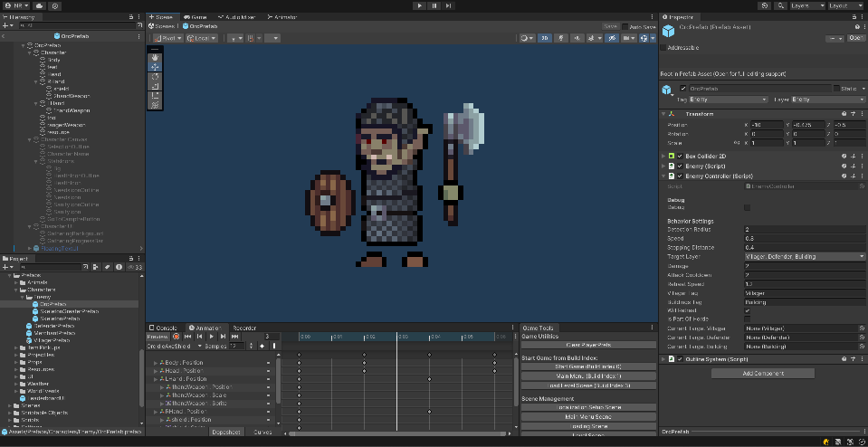Open scene camera settings dropdown
Viewport: 868px width, 447px height.
pos(628,38)
